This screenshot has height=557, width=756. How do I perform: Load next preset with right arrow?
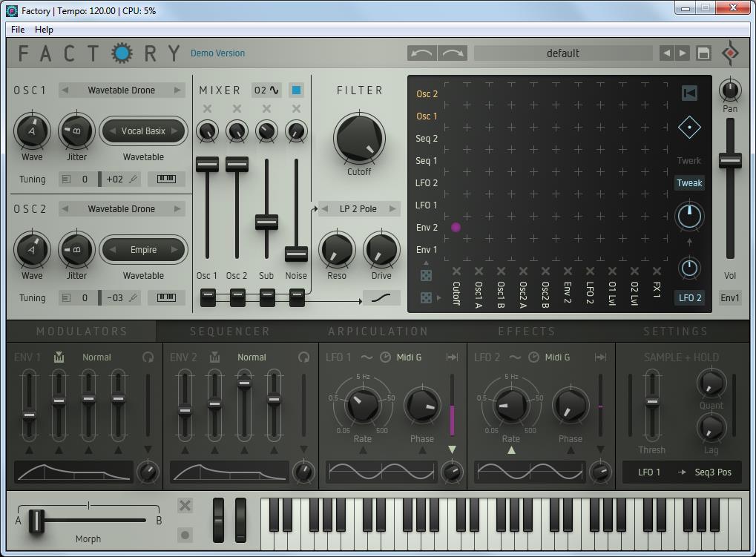pos(682,53)
